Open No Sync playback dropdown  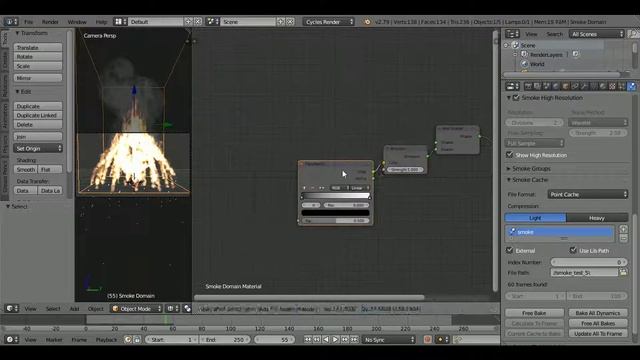[x=389, y=340]
